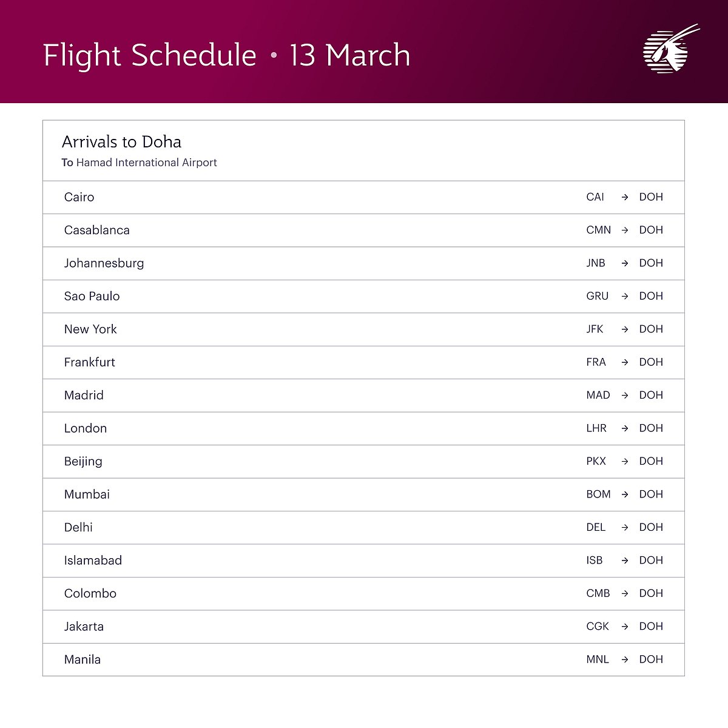Click the arrow icon in the Cairo row
Screen dimensions: 728x728
[x=625, y=197]
